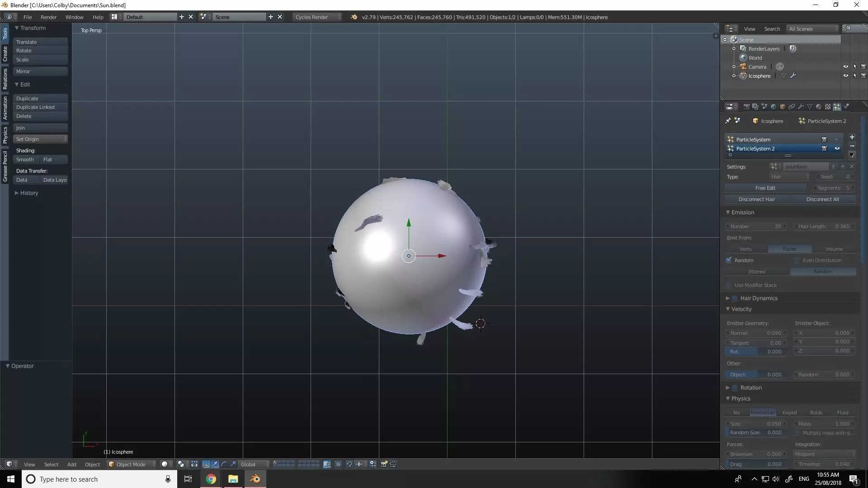Hide the Icosphere in the outliner

pos(845,75)
